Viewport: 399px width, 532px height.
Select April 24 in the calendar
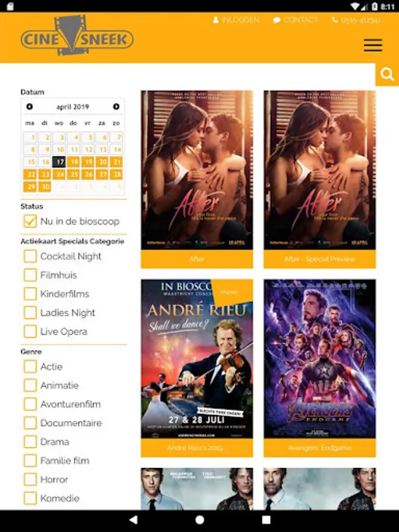pos(60,174)
